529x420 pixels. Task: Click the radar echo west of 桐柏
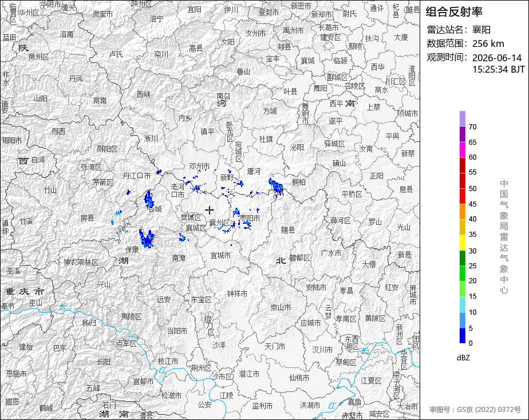[x=276, y=187]
